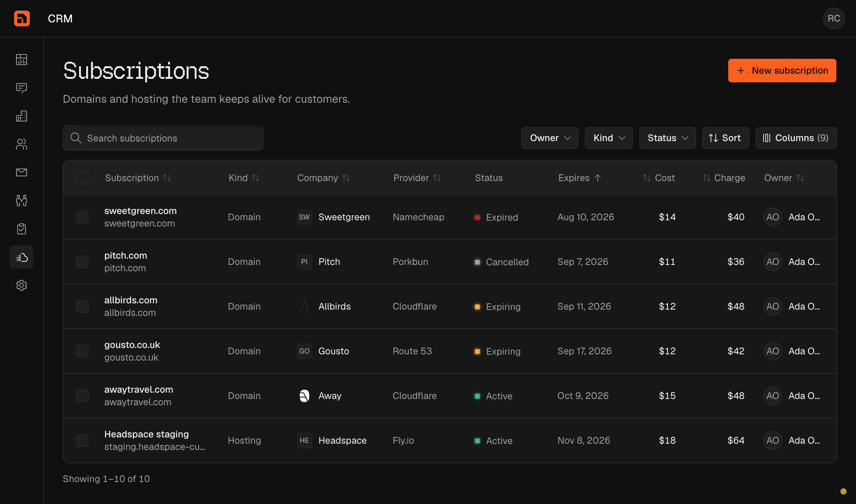Open the people contacts icon in sidebar

click(22, 144)
